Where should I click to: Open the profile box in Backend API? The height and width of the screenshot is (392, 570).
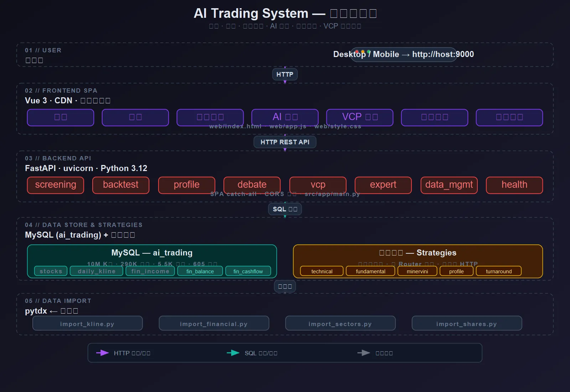tap(187, 185)
